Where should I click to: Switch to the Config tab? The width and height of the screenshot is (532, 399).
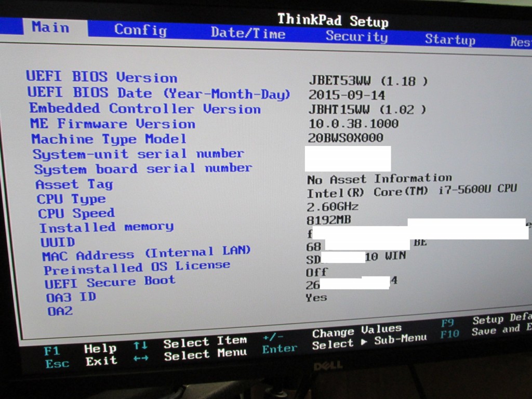click(140, 30)
